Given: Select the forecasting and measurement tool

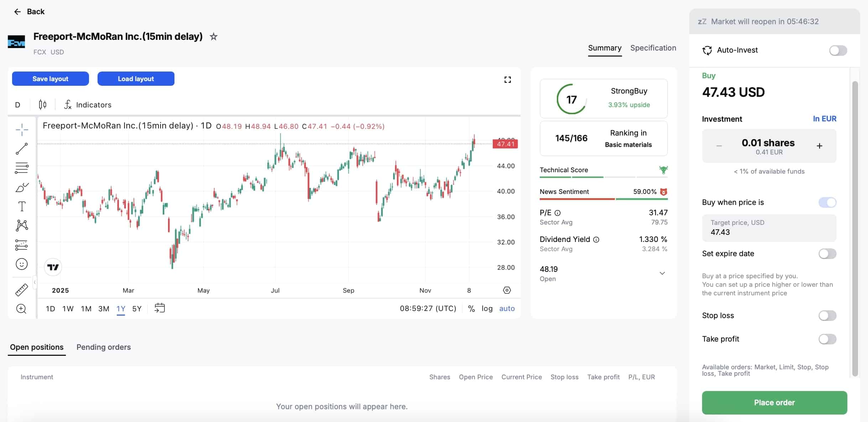Looking at the screenshot, I should click(x=22, y=245).
